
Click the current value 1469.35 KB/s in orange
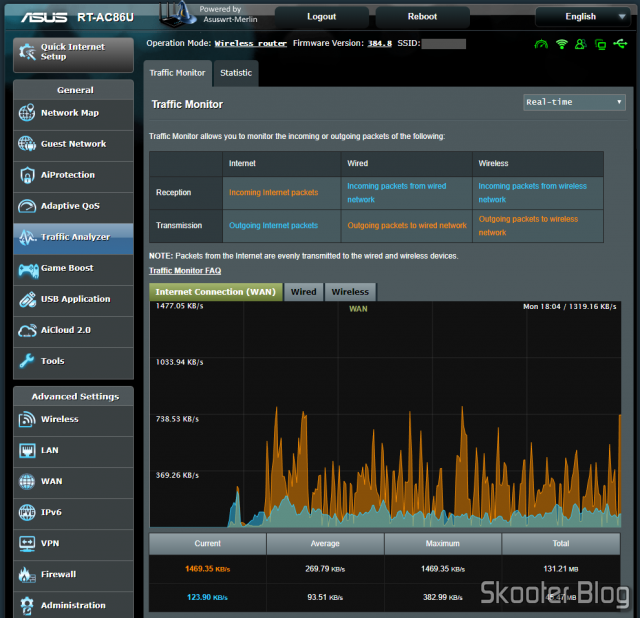click(207, 569)
